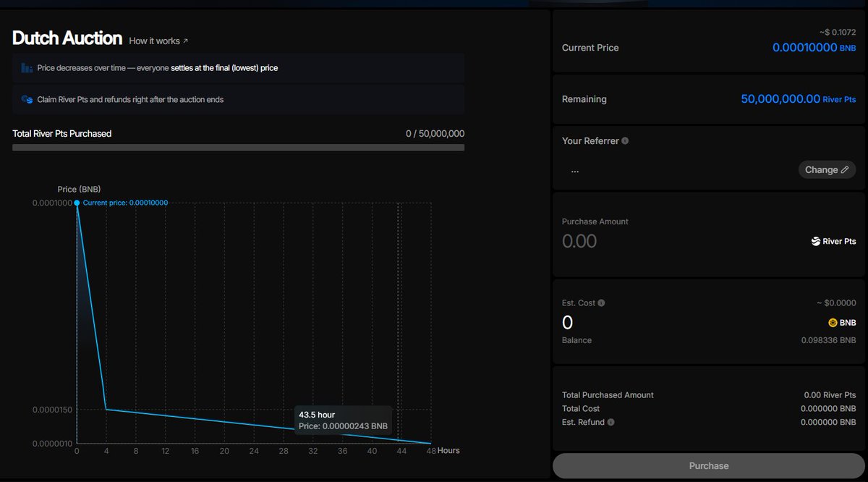Screen dimensions: 868x482
Task: Click the Est. Refund "0.000000 BNB" value
Action: tap(829, 422)
